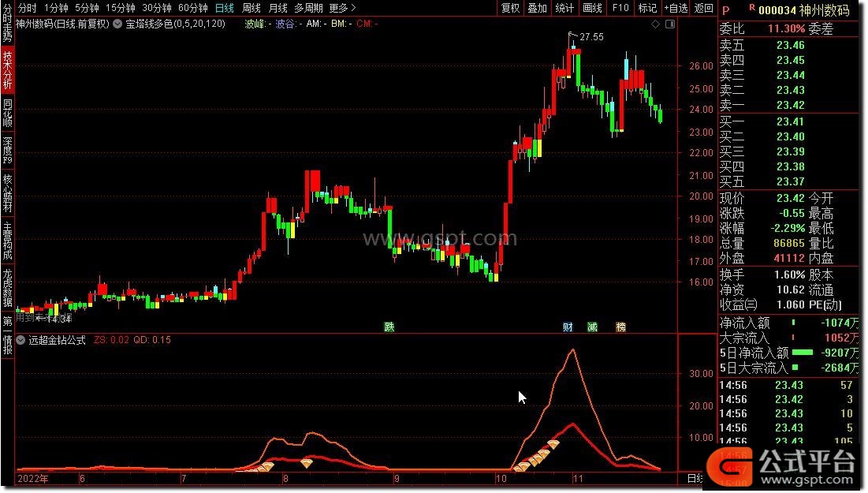
Task: Click the 复权 toolbar button
Action: (x=510, y=8)
